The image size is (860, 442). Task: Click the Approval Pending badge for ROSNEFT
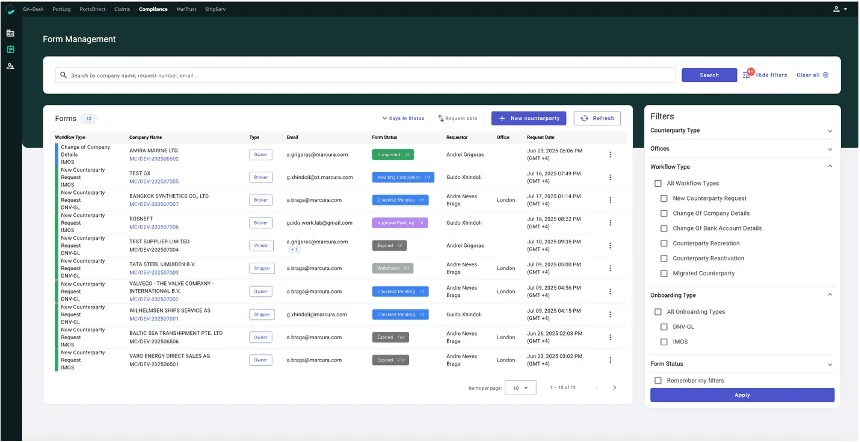(x=400, y=223)
